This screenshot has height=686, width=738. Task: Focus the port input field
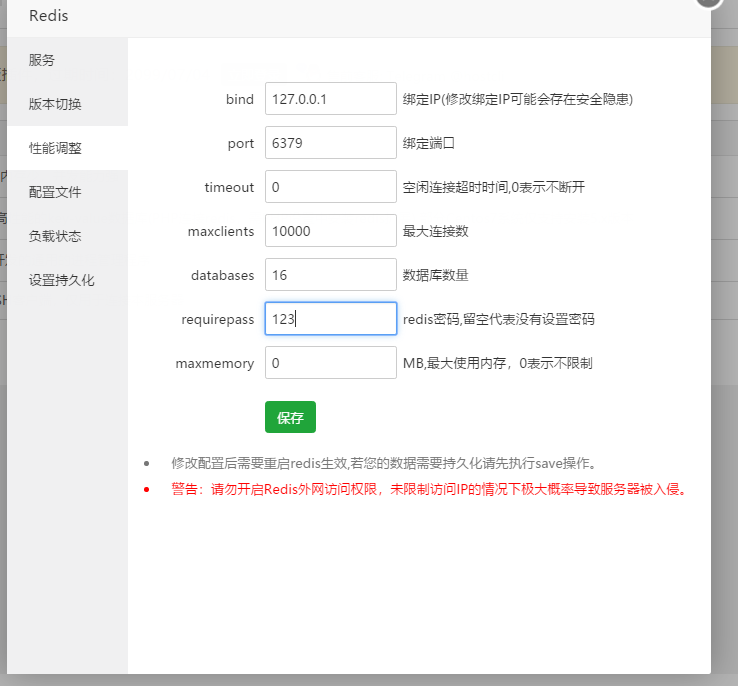[330, 143]
